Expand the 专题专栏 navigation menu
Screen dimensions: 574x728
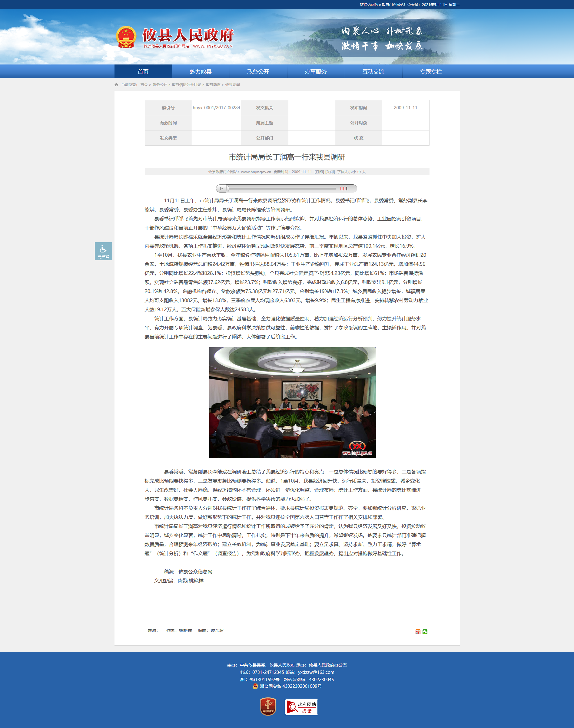(x=430, y=71)
